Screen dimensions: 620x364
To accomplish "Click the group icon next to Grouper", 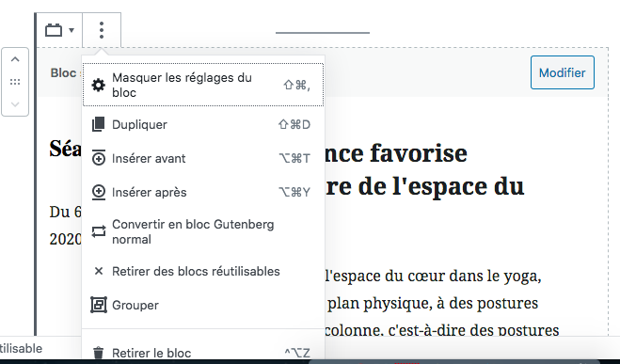I will [x=99, y=305].
